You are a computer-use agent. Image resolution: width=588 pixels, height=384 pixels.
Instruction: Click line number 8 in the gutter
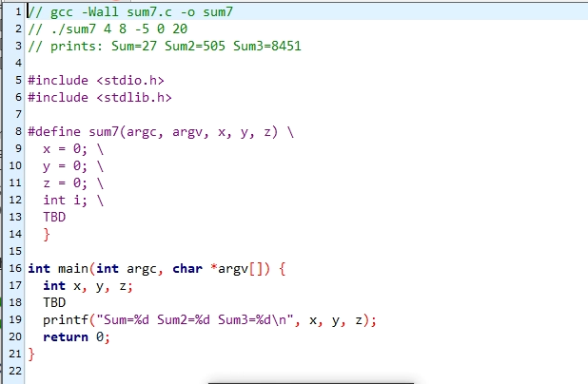[x=18, y=131]
